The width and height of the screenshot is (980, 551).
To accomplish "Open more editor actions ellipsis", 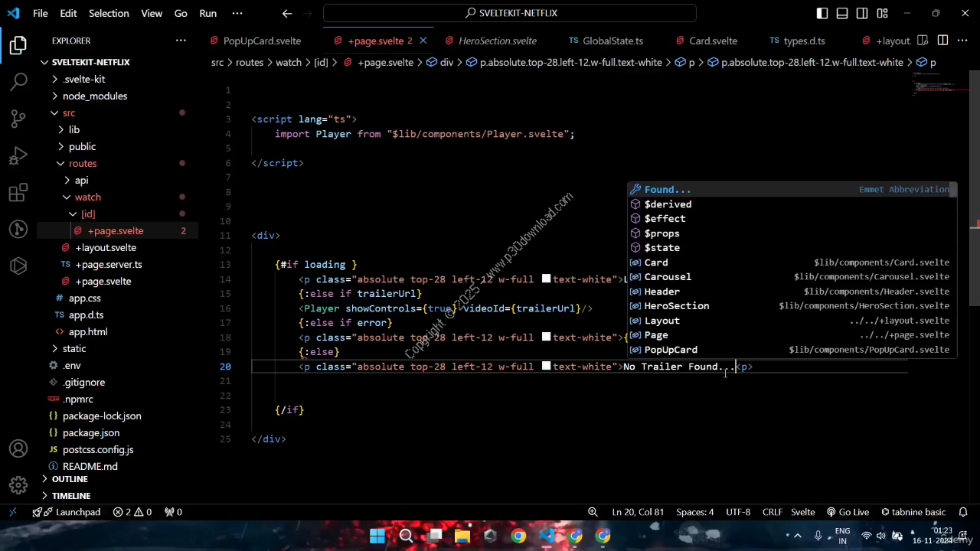I will (964, 41).
